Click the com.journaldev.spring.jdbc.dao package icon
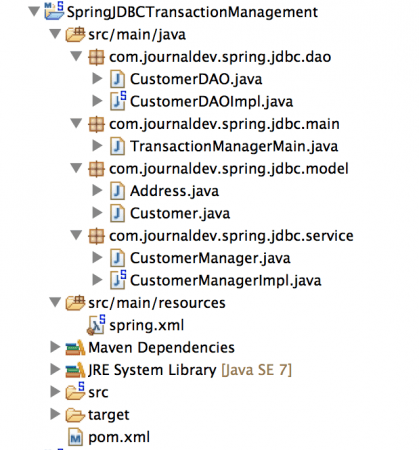419x450 pixels. coord(96,57)
